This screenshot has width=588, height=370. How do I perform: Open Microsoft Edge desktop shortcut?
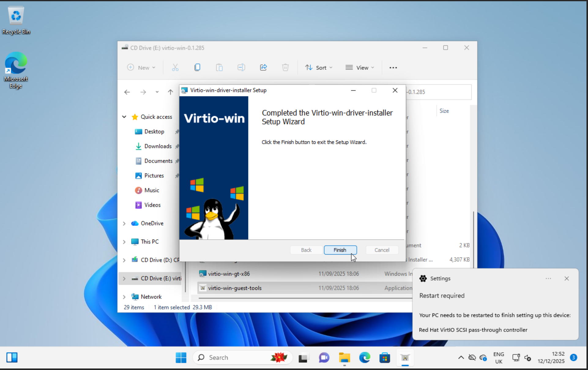coord(16,71)
